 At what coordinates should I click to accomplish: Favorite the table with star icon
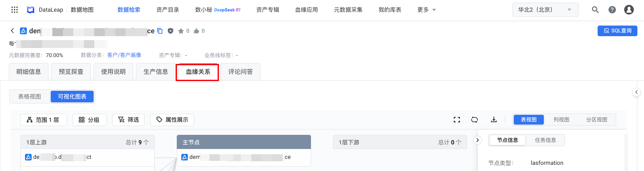coord(181,31)
